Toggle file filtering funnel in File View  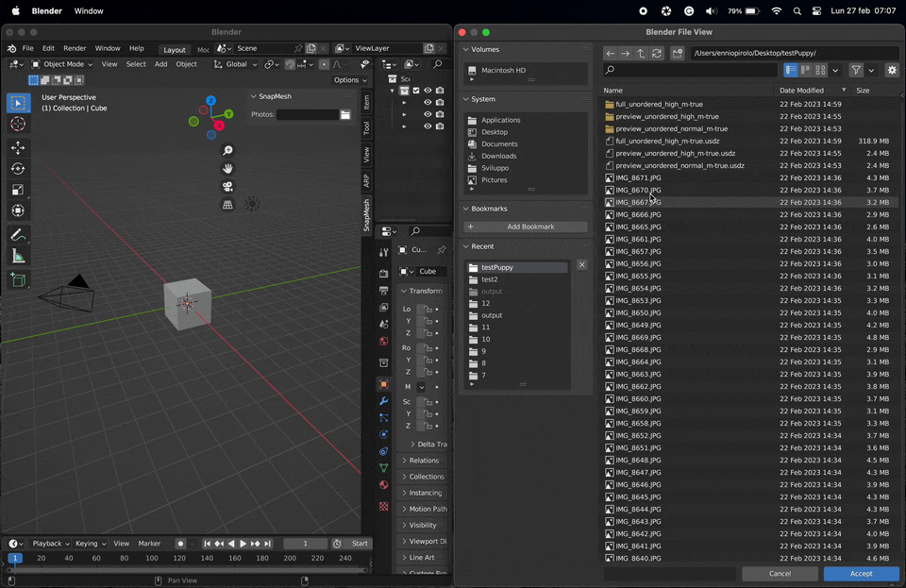[856, 70]
